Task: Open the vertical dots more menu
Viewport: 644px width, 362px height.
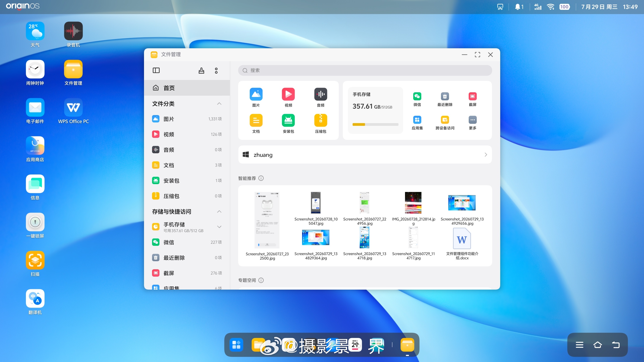Action: (216, 70)
